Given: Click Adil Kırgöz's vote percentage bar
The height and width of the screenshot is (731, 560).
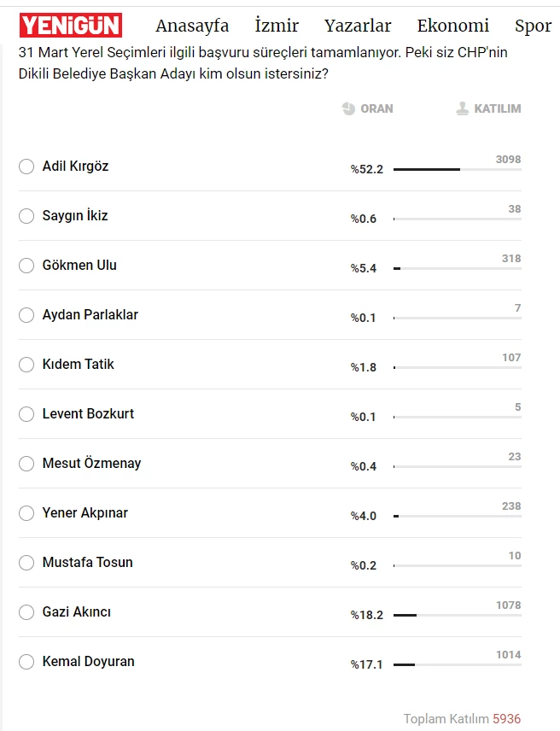Looking at the screenshot, I should (x=457, y=169).
